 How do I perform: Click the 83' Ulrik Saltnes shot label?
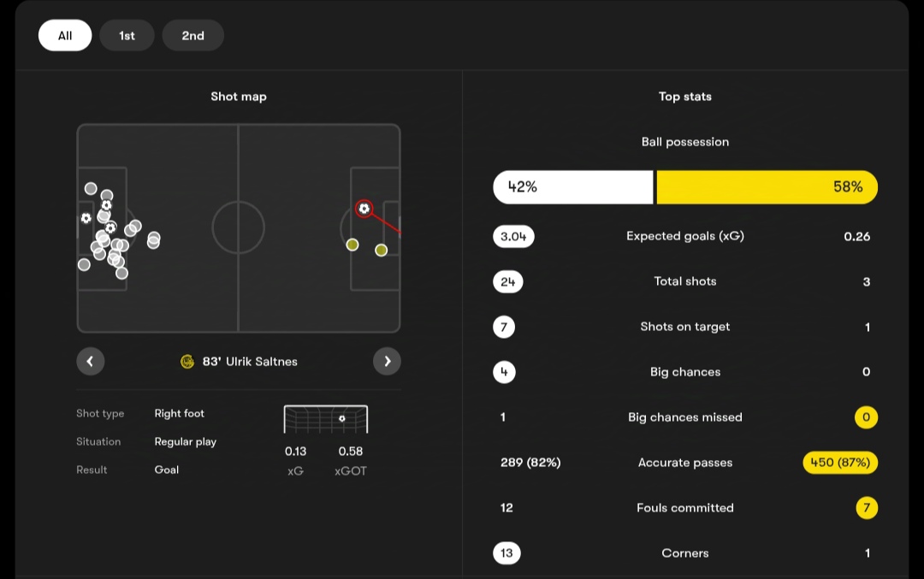point(250,362)
